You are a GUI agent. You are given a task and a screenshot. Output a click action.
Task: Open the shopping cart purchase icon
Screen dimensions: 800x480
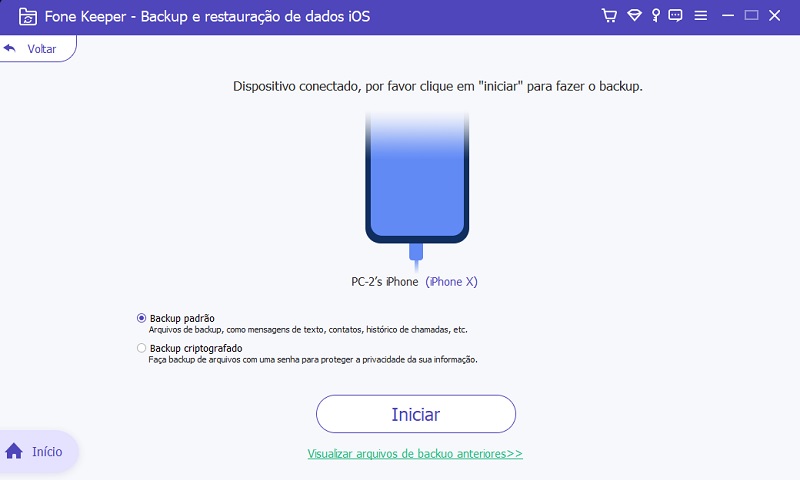tap(609, 15)
